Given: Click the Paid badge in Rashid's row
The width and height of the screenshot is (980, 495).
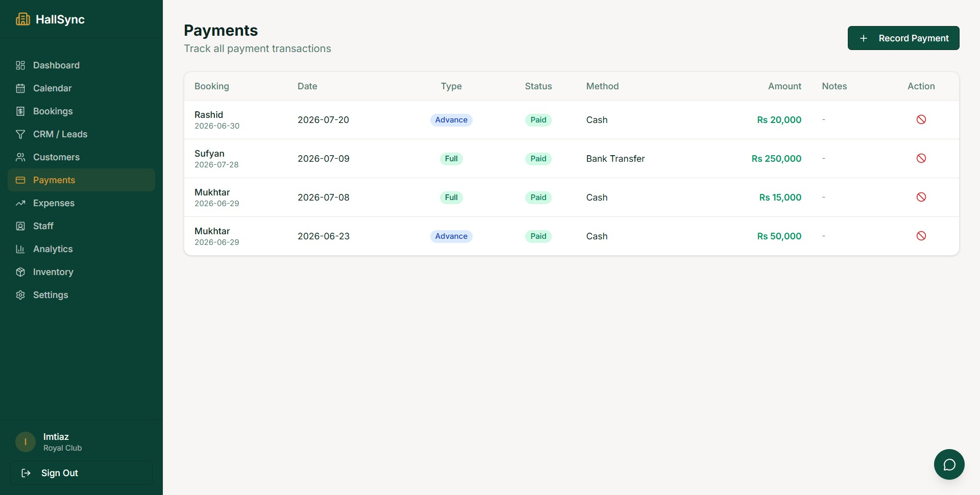Looking at the screenshot, I should pyautogui.click(x=538, y=120).
